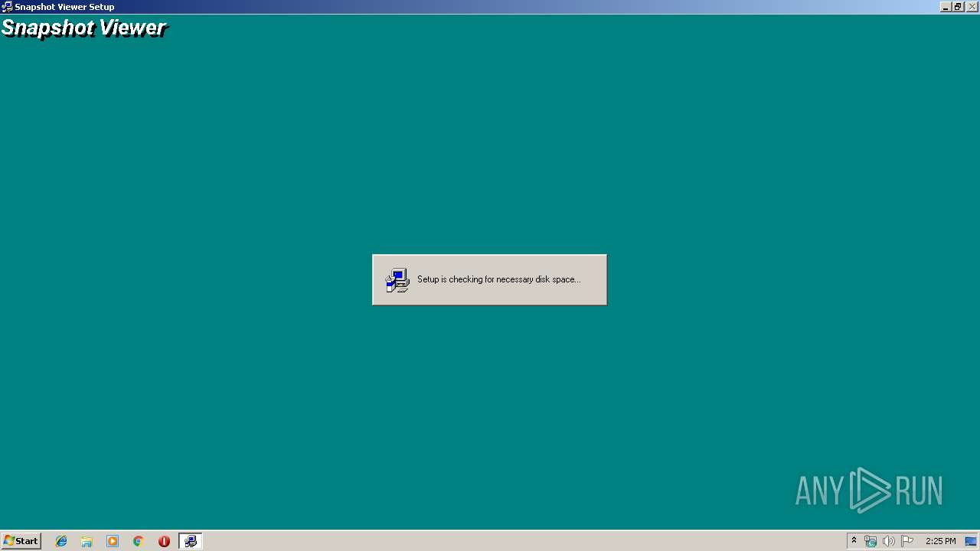Click the 2:25 PM clock
The width and height of the screenshot is (980, 551).
[940, 541]
